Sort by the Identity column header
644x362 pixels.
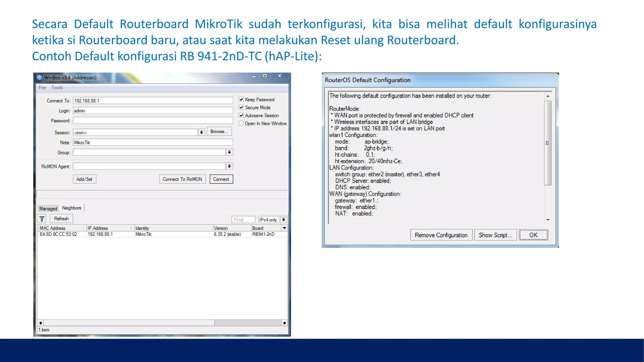[174, 228]
